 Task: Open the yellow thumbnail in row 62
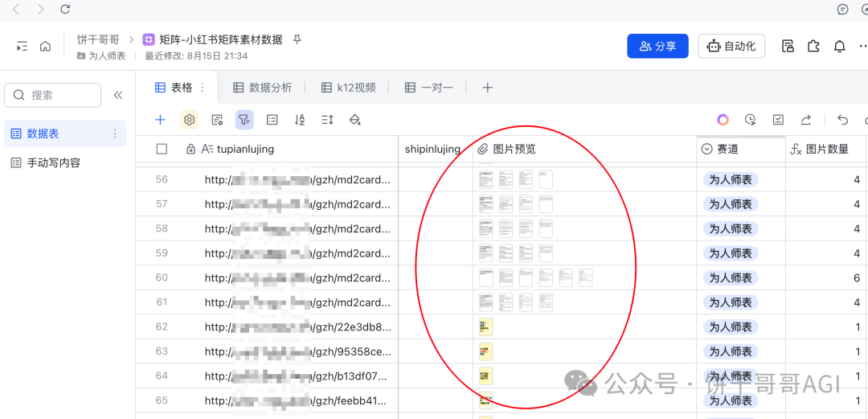tap(486, 327)
